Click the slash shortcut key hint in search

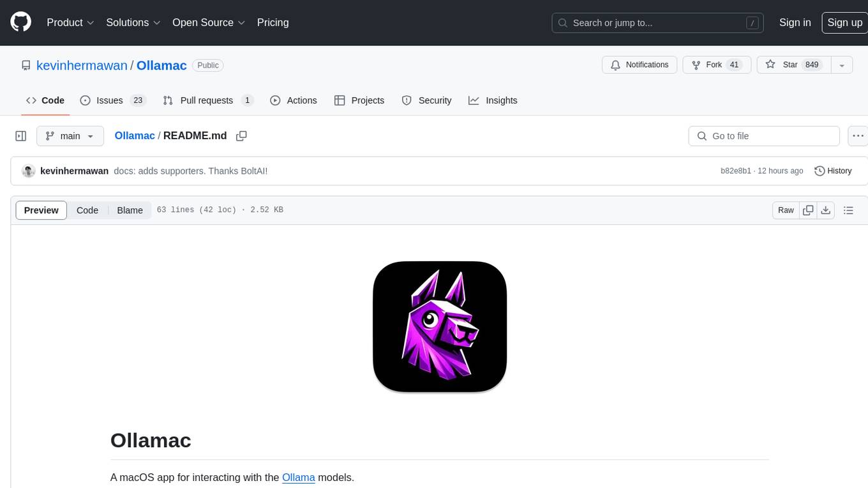tap(752, 23)
